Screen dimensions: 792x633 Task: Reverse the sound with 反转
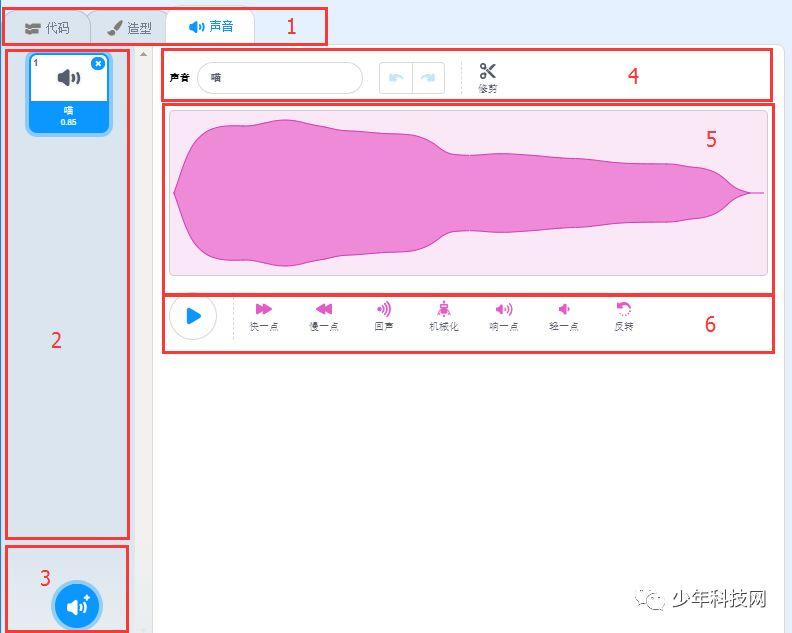point(624,317)
